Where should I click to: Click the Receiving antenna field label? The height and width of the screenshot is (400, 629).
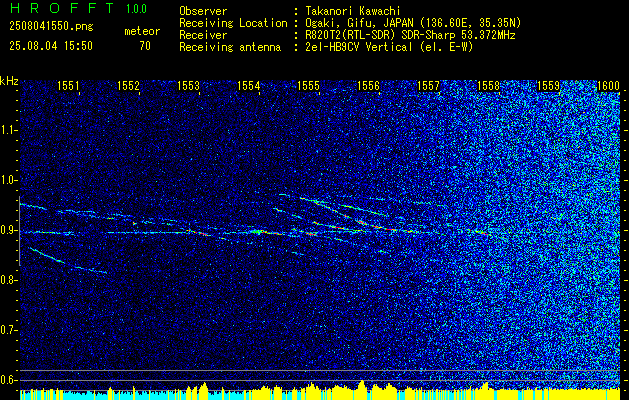(x=230, y=47)
